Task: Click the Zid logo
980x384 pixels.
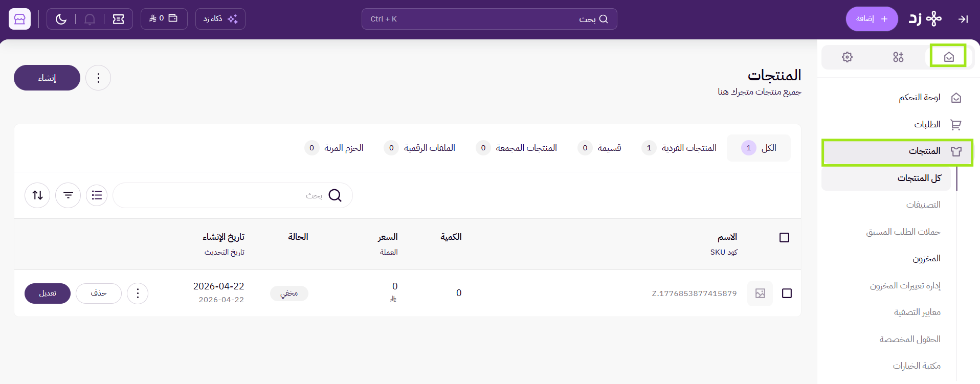Action: [x=925, y=18]
